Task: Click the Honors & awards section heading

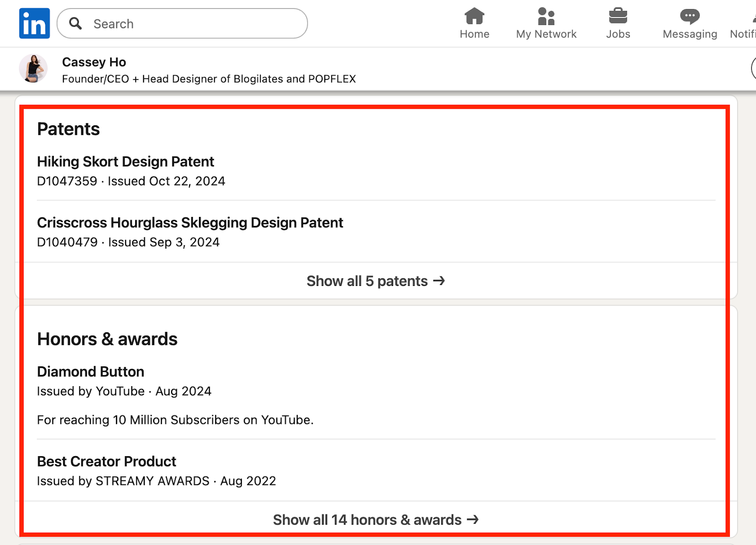Action: pos(107,339)
